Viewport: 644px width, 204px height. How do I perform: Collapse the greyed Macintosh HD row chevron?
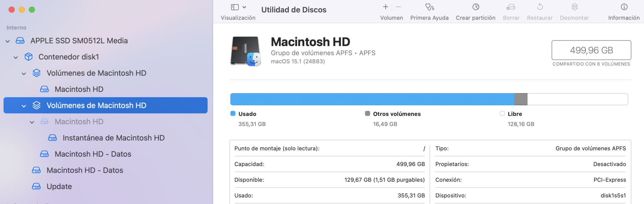(x=32, y=122)
